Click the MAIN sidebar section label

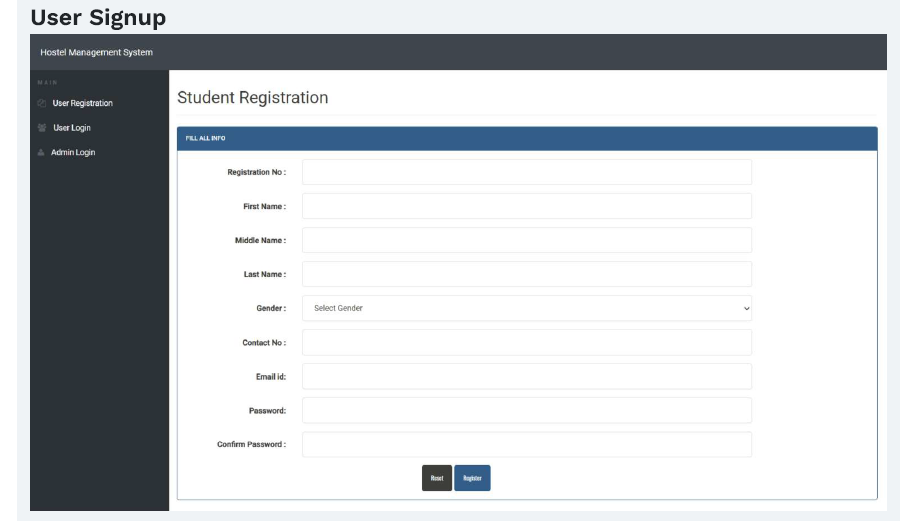47,83
